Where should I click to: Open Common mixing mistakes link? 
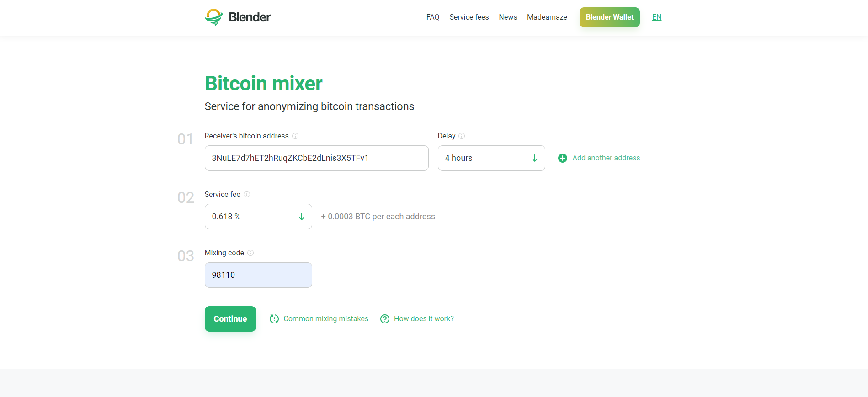[x=326, y=319]
